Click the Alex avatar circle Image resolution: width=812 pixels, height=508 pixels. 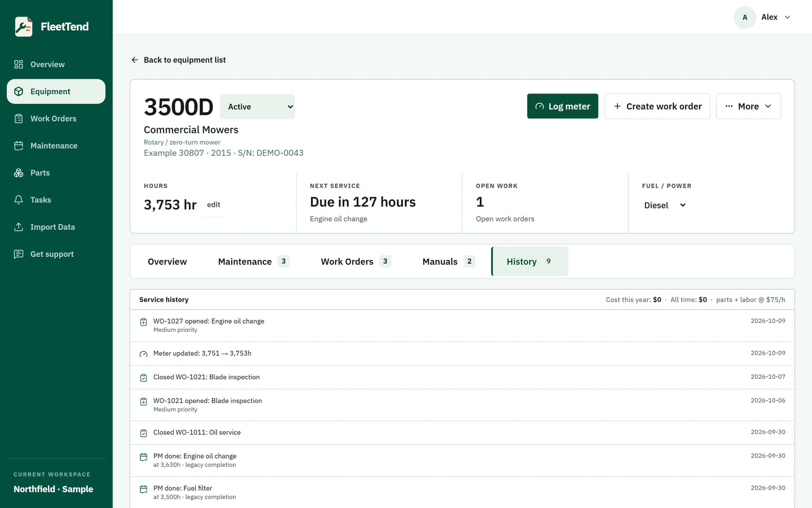(745, 17)
